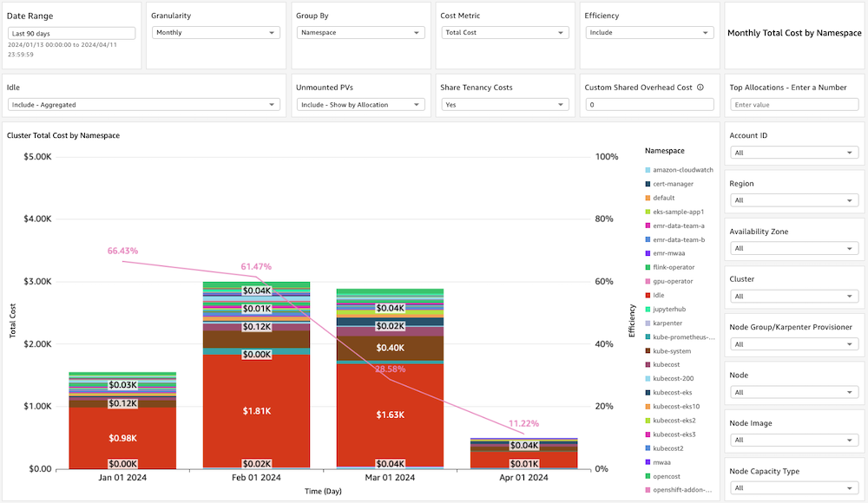
Task: Click the info icon beside Custom Shared Overhead Cost
Action: [x=700, y=88]
